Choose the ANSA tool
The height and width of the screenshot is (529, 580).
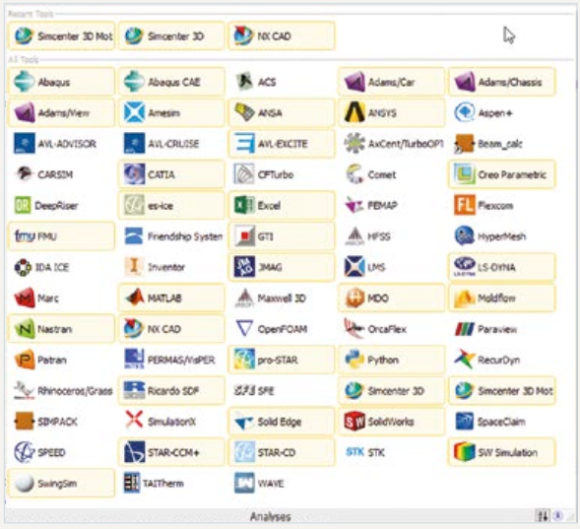[282, 113]
